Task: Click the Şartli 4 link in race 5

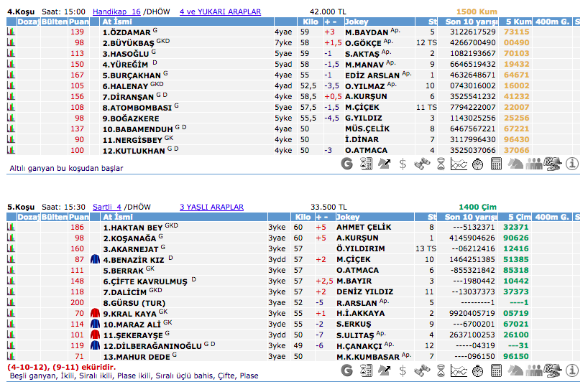Action: [x=109, y=207]
